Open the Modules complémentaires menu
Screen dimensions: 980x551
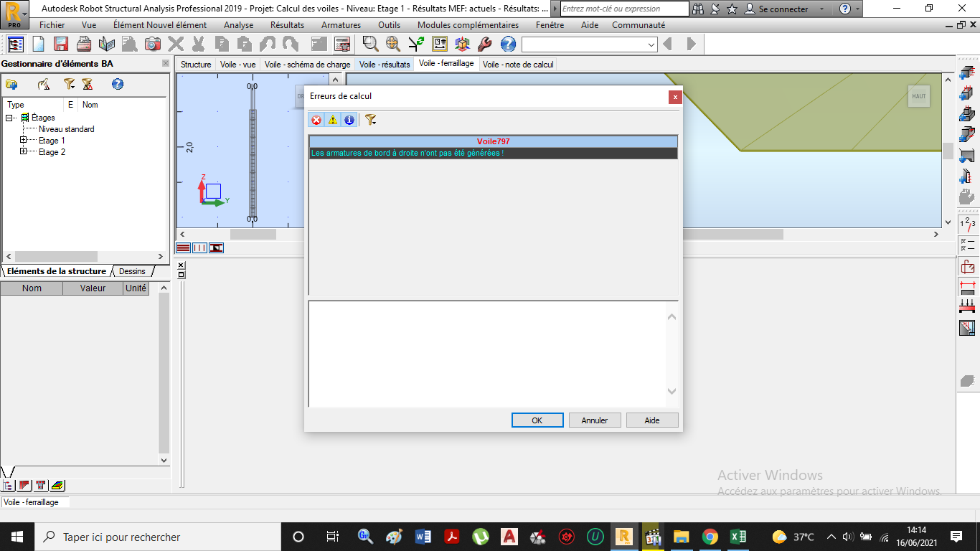(x=468, y=25)
